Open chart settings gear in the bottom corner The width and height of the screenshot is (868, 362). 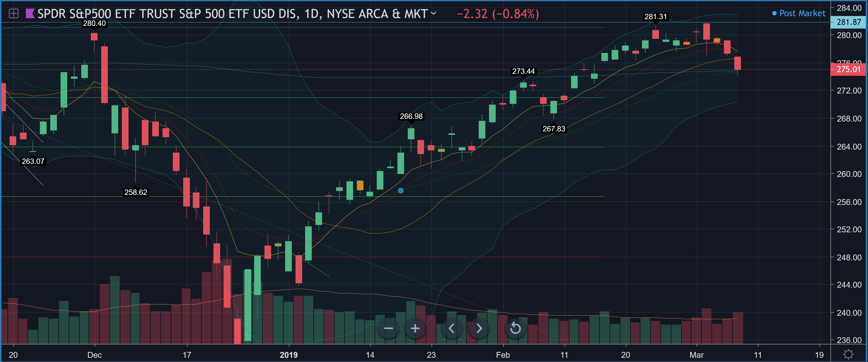[x=848, y=354]
